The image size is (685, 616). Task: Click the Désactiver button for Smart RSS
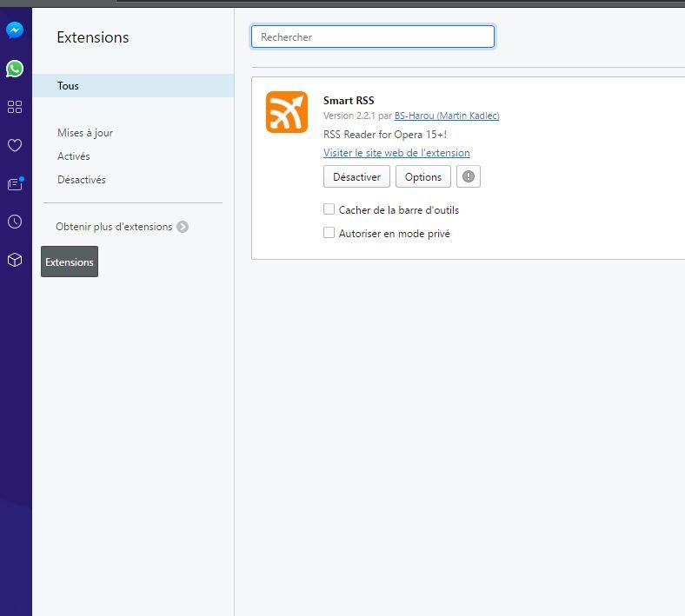point(356,176)
